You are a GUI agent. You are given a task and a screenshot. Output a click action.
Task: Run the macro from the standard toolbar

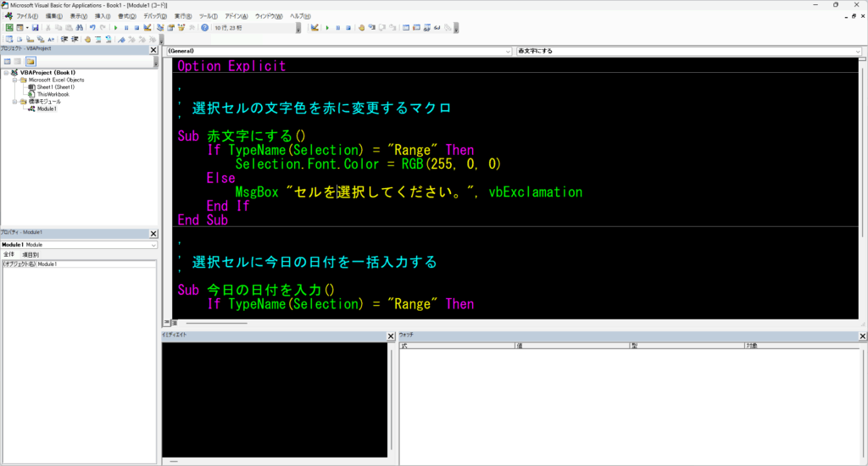pos(115,28)
